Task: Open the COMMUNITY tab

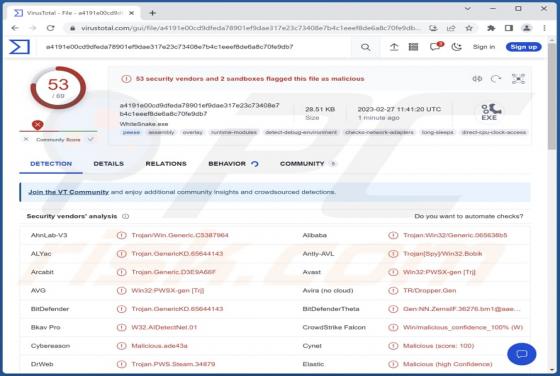Action: (x=302, y=164)
